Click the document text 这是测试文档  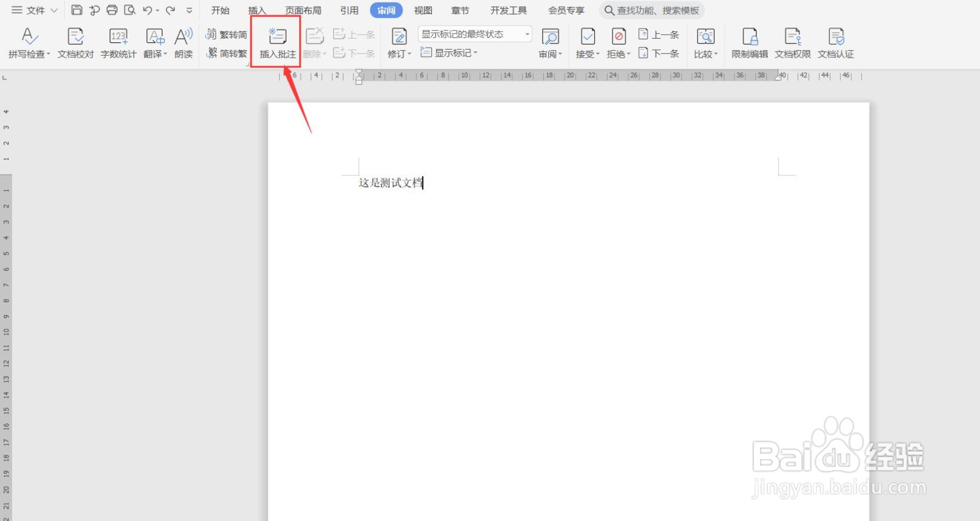click(x=391, y=183)
